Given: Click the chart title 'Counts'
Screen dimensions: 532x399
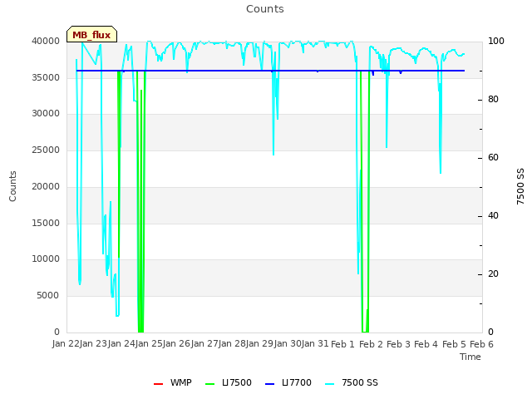Looking at the screenshot, I should [265, 9].
